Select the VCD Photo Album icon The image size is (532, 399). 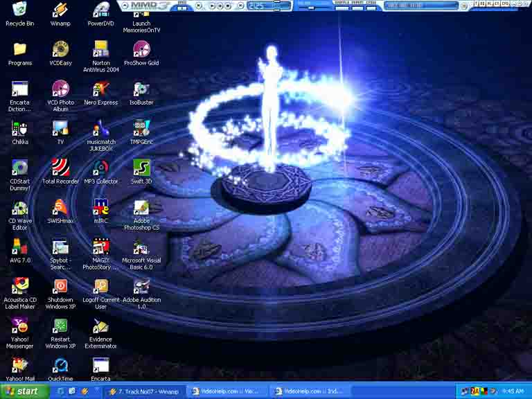click(60, 96)
